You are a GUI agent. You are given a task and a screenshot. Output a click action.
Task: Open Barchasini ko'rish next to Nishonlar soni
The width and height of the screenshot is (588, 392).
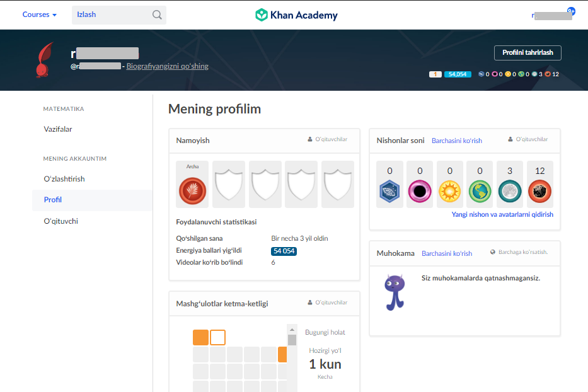457,141
